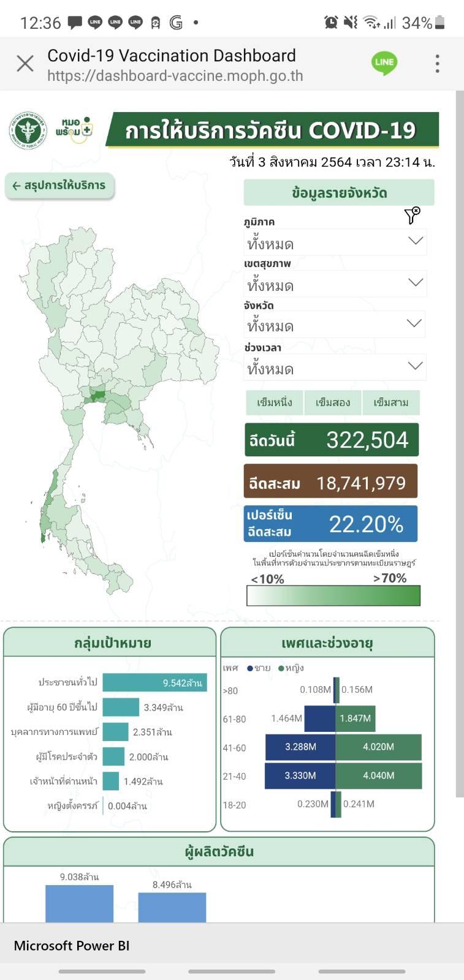Tap the Google G notification icon

176,23
